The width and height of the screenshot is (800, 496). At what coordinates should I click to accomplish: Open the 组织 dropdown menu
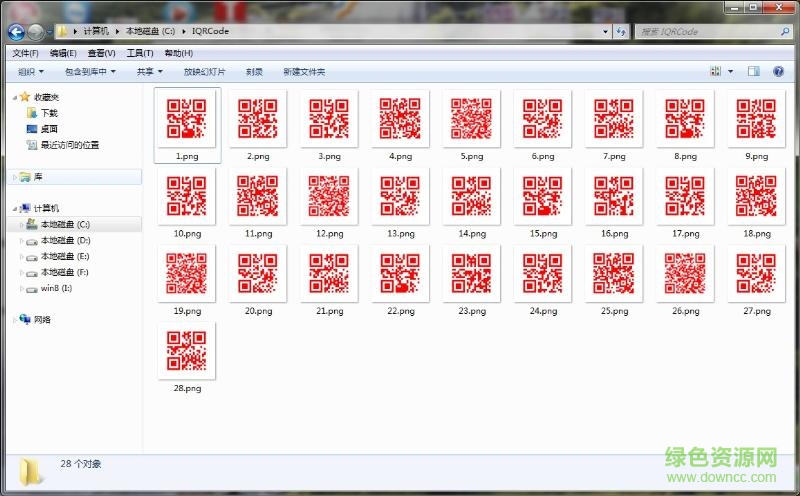coord(31,72)
